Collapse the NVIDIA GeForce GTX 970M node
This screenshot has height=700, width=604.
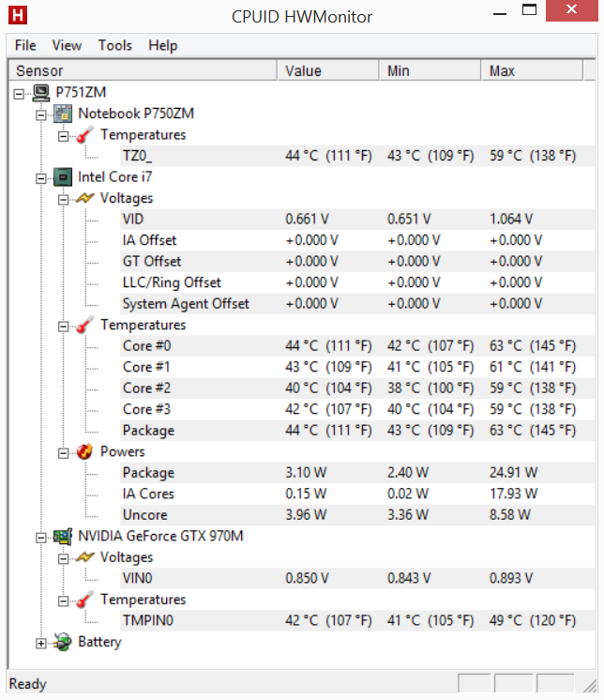tap(41, 538)
